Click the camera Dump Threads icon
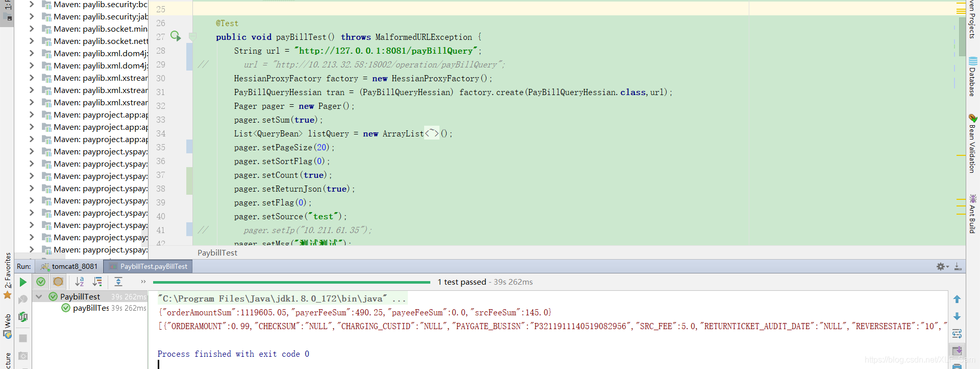Image resolution: width=980 pixels, height=369 pixels. [22, 356]
